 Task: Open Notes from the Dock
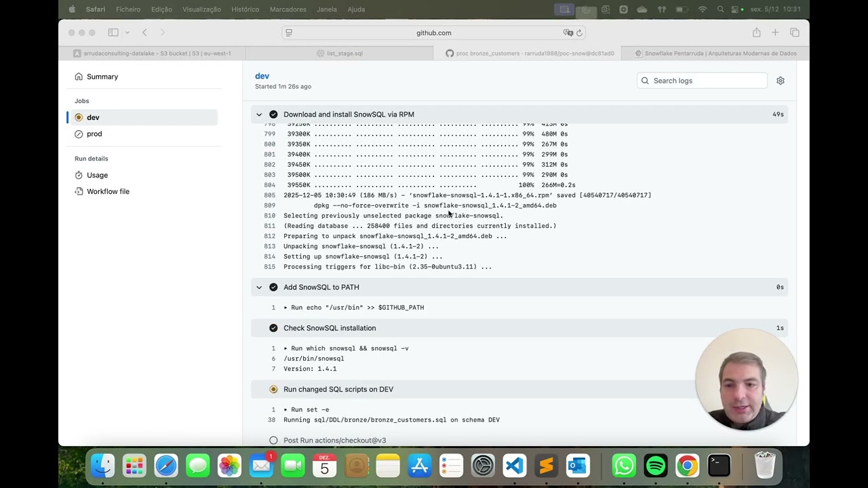[x=388, y=466]
